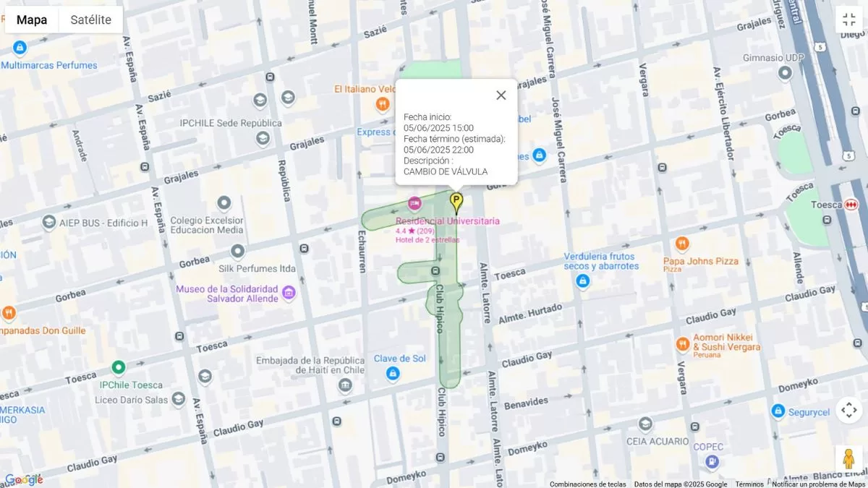Open Google Maps Términos link
The height and width of the screenshot is (488, 868).
tap(749, 484)
